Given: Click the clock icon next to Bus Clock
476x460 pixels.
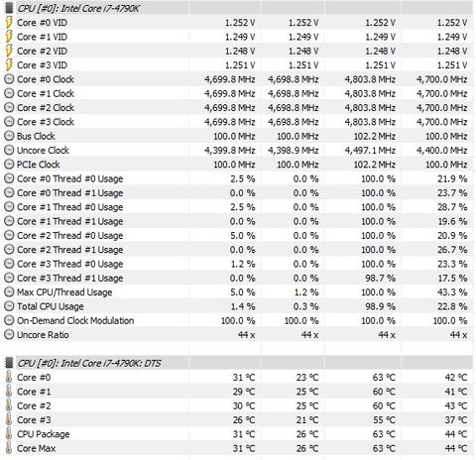Looking at the screenshot, I should pyautogui.click(x=9, y=136).
